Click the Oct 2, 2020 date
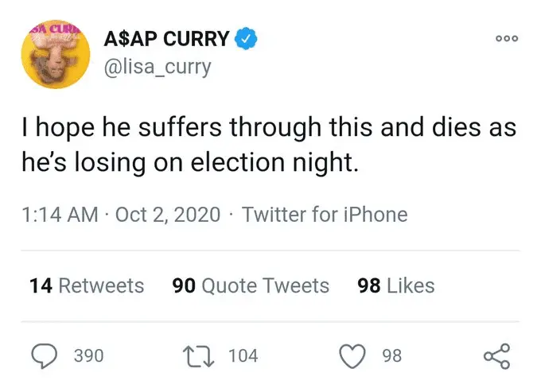541x392 pixels. [x=168, y=215]
